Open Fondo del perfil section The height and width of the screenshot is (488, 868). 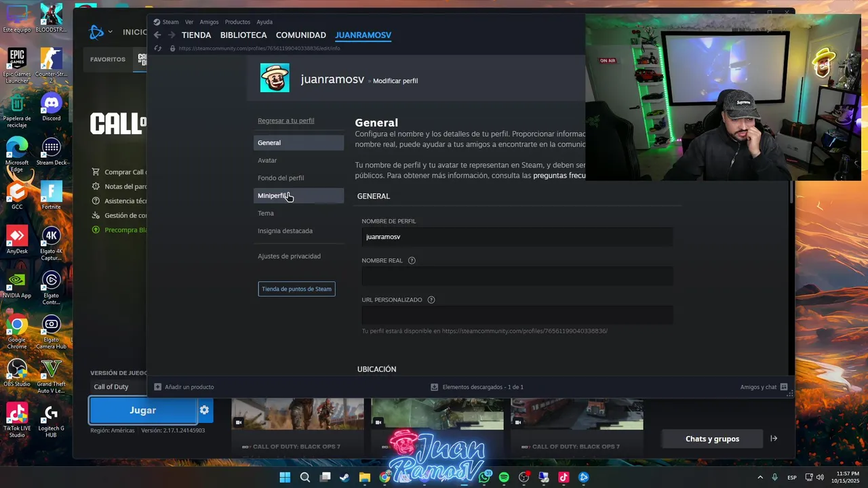[298, 178]
